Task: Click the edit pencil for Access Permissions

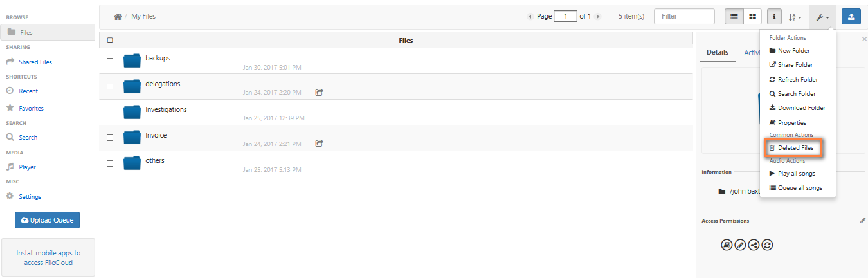Action: click(x=863, y=220)
